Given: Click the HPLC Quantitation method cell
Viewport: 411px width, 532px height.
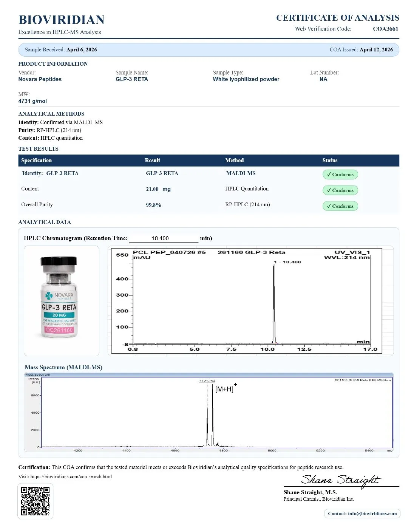Looking at the screenshot, I should click(247, 189).
